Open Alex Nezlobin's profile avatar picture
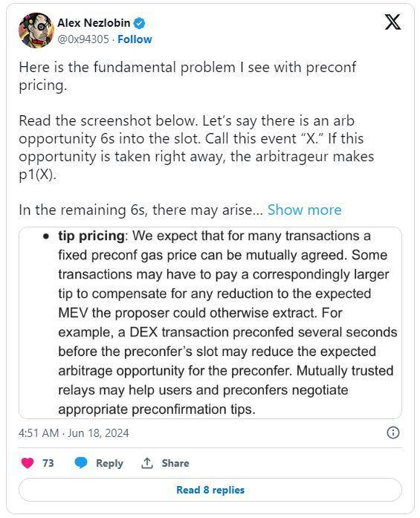 pyautogui.click(x=36, y=30)
